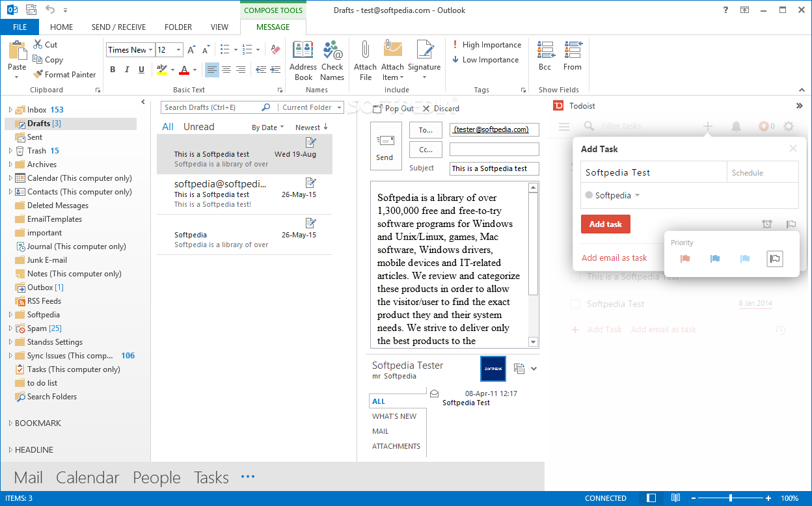Switch to the FOLDER ribbon tab
Image resolution: width=812 pixels, height=506 pixels.
coord(178,27)
